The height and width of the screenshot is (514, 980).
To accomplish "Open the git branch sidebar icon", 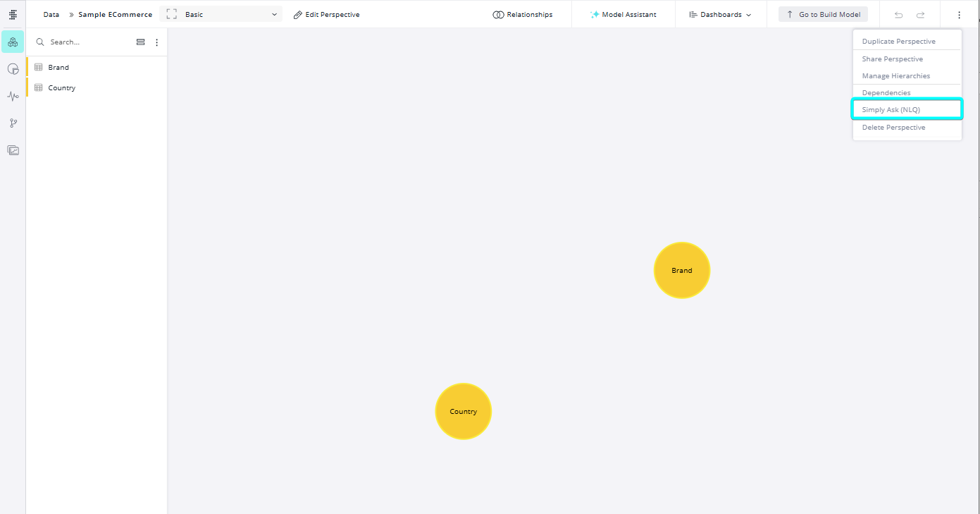I will click(x=13, y=123).
